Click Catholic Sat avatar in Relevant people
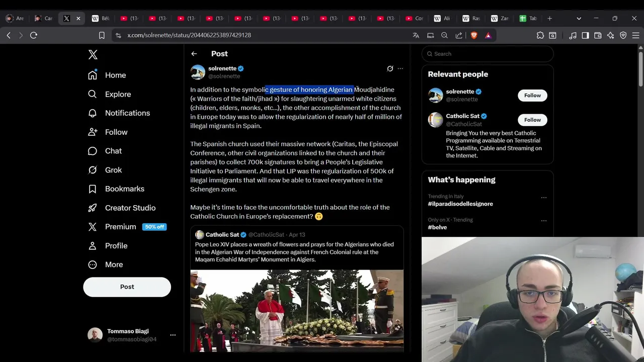644x362 pixels. [x=435, y=120]
